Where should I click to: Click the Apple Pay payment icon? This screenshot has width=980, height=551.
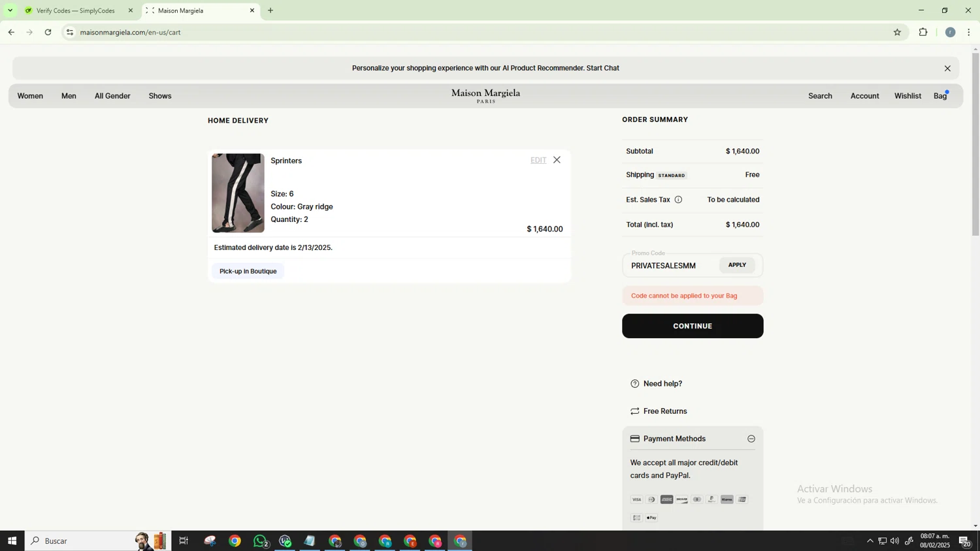pos(651,518)
